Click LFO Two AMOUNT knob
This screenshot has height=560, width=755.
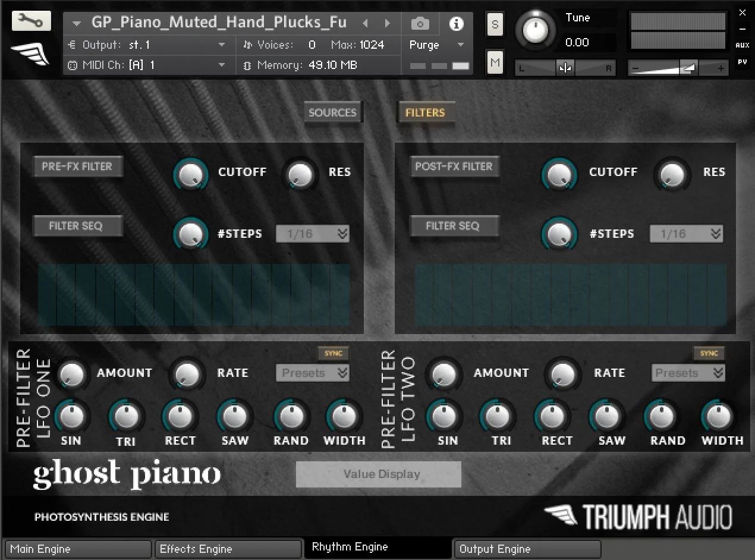coord(444,374)
